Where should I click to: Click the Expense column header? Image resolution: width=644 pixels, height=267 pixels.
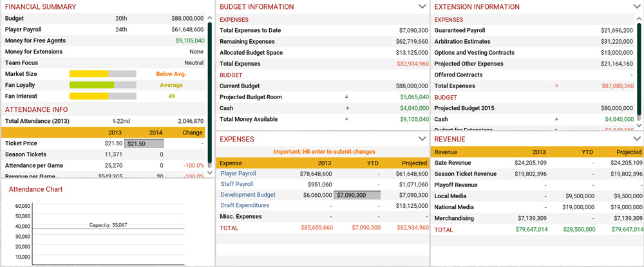tap(231, 163)
